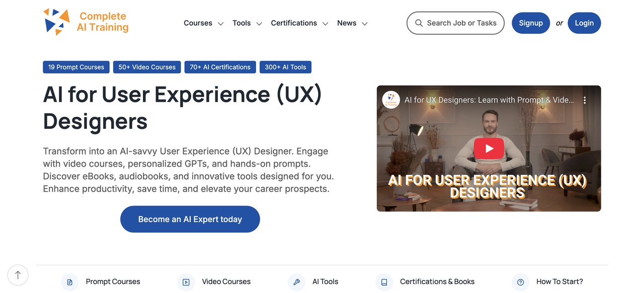Click the channel avatar in the video
Viewport: 644px width, 293px height.
[391, 100]
